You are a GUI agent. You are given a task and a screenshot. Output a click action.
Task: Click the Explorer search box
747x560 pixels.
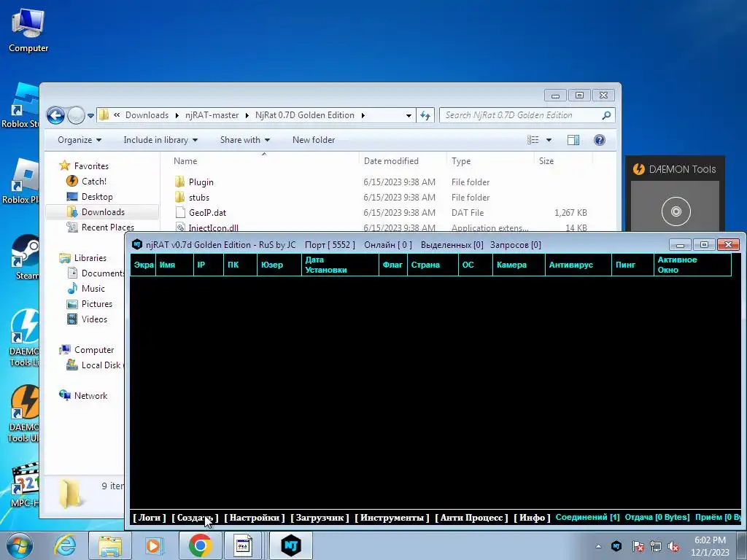point(527,115)
